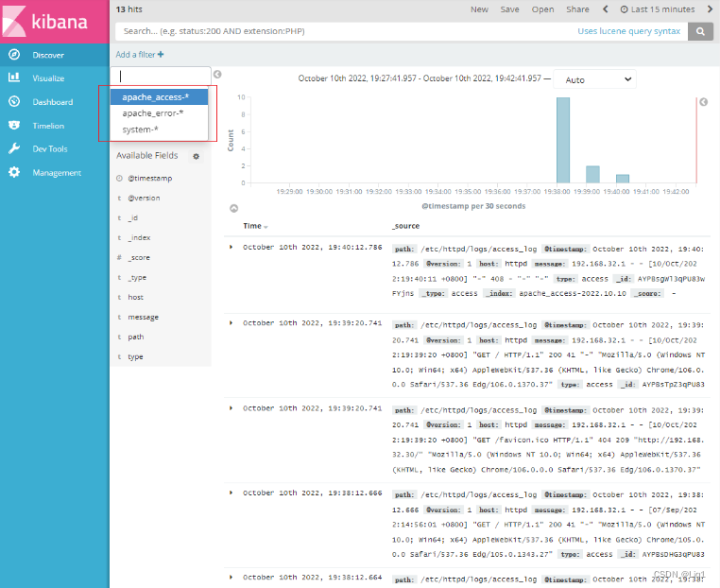The height and width of the screenshot is (588, 720).
Task: Click the 19:39:00 histogram bar
Action: (592, 175)
